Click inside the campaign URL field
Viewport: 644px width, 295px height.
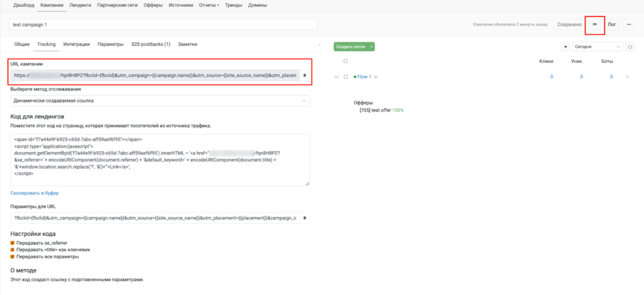point(155,75)
